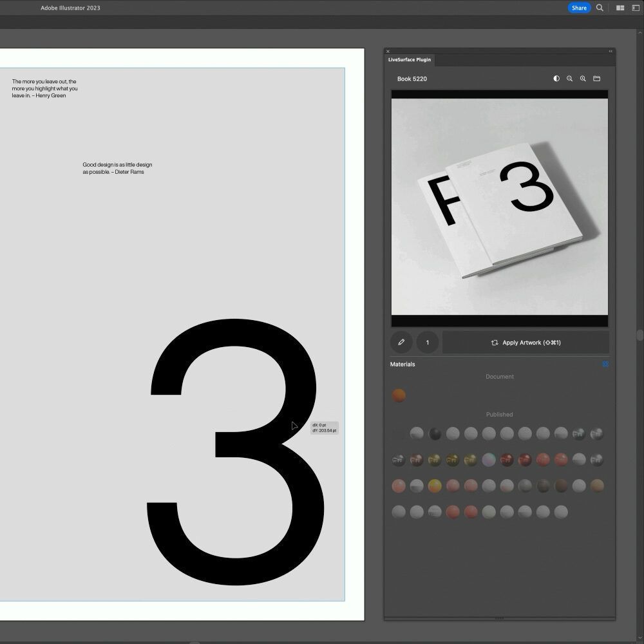Select artboard variant 1 beside the pencil icon
Screen dimensions: 644x644
[x=428, y=342]
